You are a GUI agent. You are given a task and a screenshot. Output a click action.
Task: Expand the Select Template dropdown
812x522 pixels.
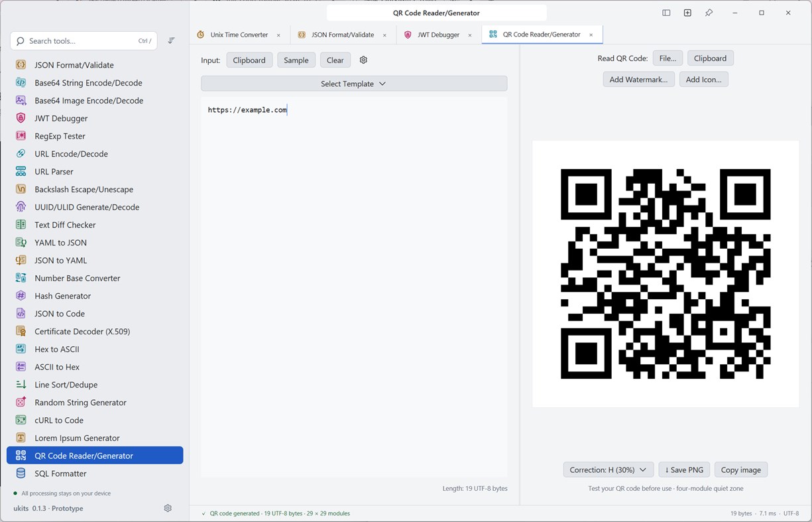[x=354, y=84]
